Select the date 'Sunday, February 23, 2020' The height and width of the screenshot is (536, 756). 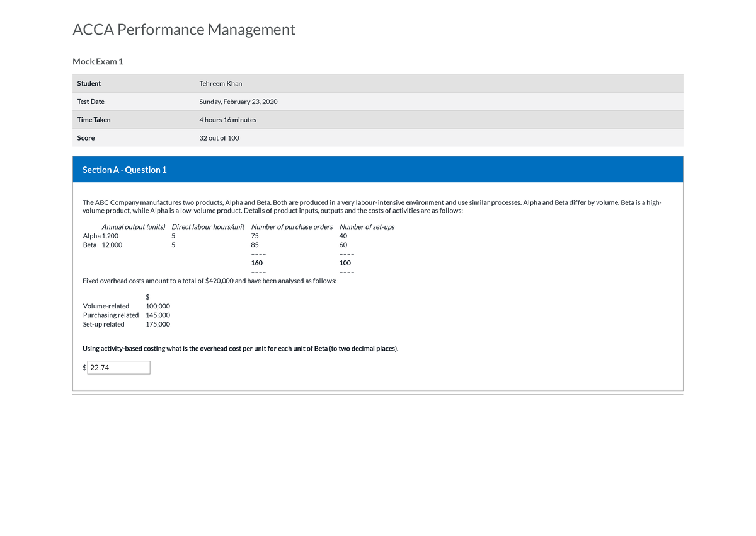pos(238,102)
